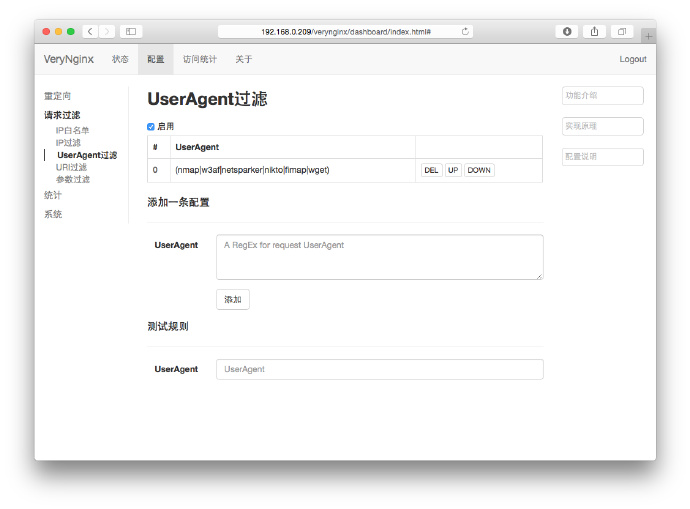Click the 添加 button
This screenshot has width=690, height=509.
coord(233,300)
